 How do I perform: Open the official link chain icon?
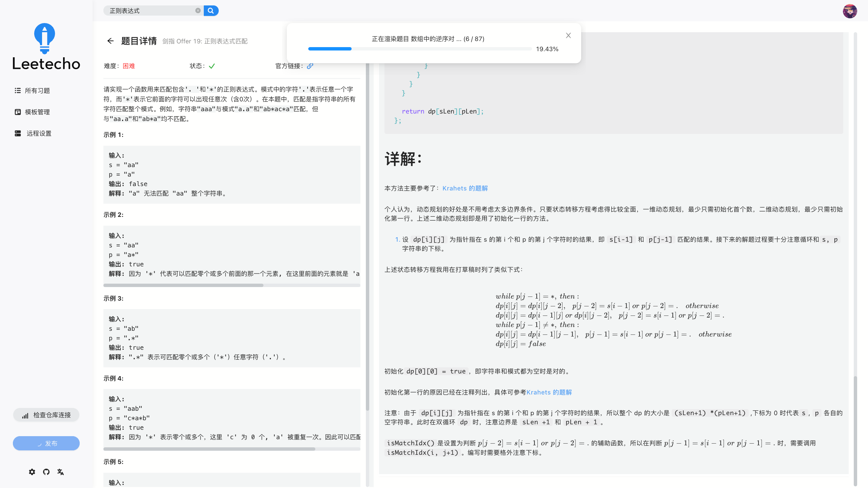pos(310,66)
